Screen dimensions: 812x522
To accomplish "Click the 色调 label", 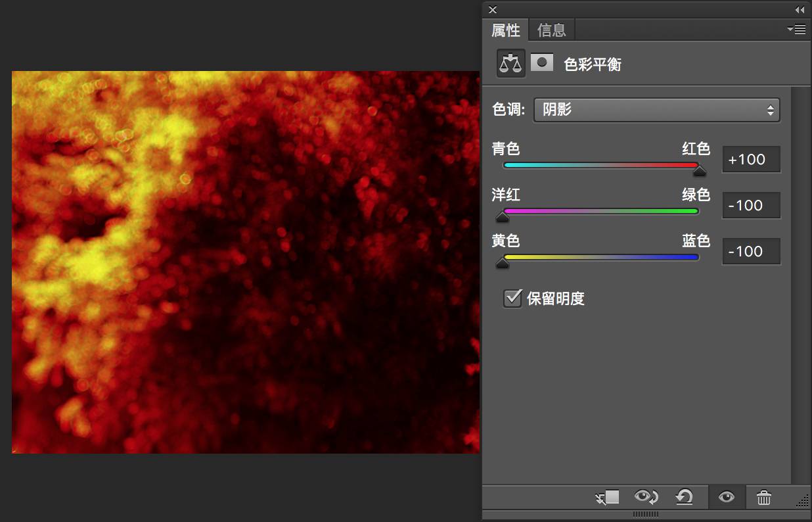I will (508, 110).
